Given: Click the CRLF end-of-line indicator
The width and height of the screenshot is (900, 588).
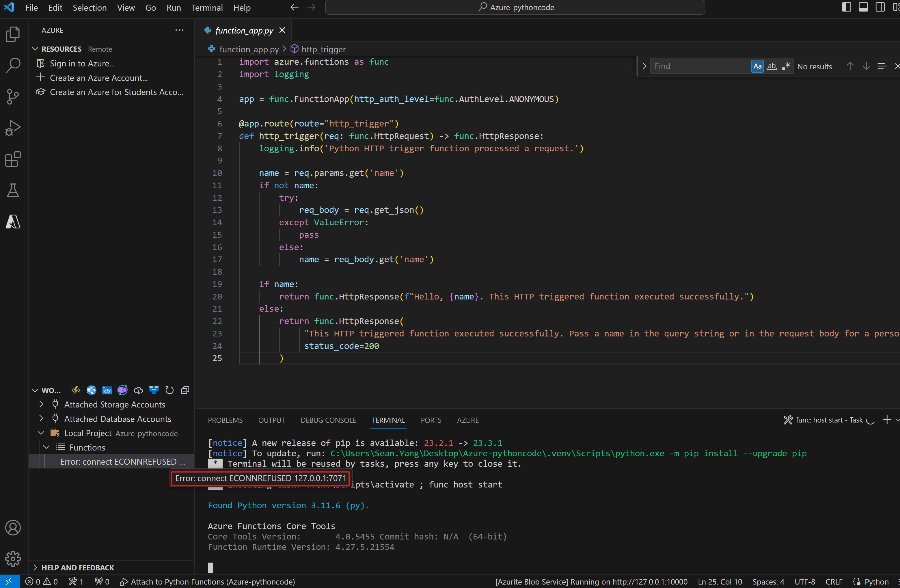Looking at the screenshot, I should point(834,582).
